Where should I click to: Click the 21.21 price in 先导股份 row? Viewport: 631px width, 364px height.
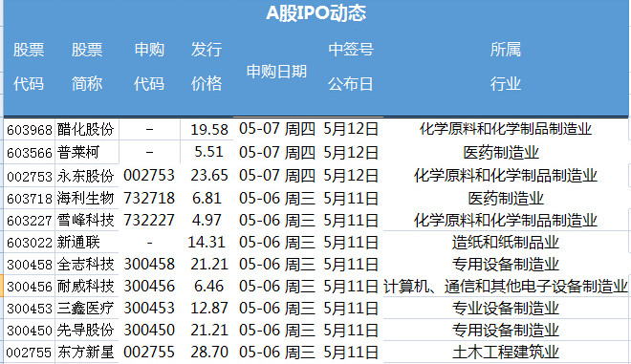(x=209, y=331)
